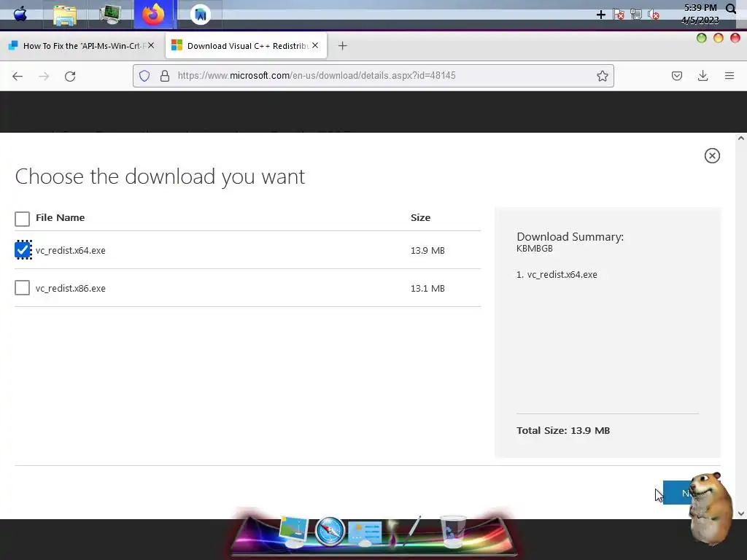The image size is (747, 560).
Task: Click the URL address field
Action: pyautogui.click(x=373, y=76)
